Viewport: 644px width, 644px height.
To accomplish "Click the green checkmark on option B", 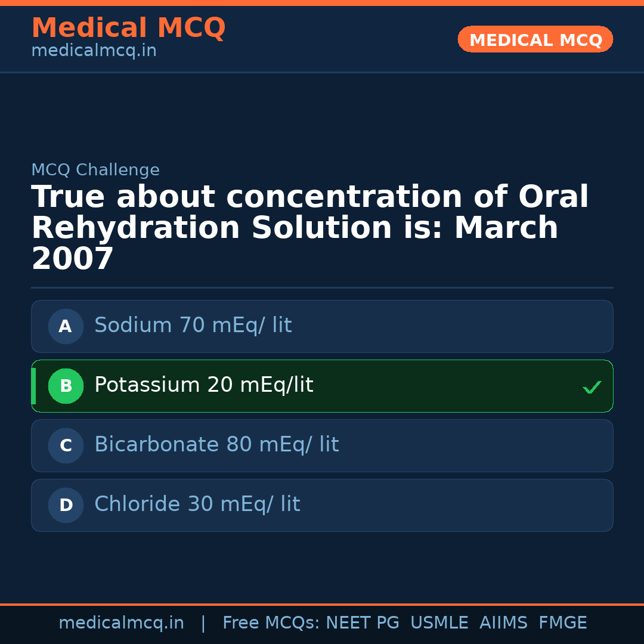I will (592, 387).
